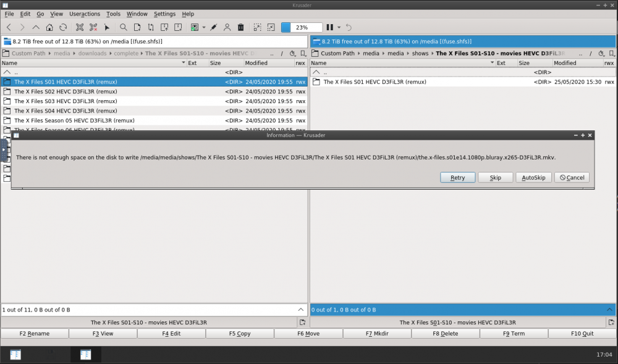This screenshot has width=618, height=364.
Task: Sort right panel by the Size column header
Action: pos(535,63)
